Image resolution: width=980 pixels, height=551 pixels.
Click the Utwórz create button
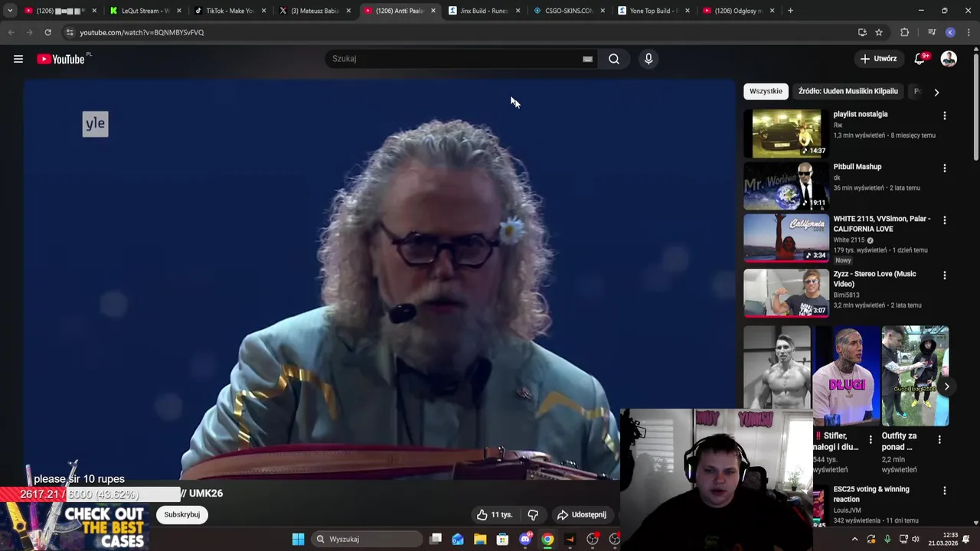(x=878, y=59)
